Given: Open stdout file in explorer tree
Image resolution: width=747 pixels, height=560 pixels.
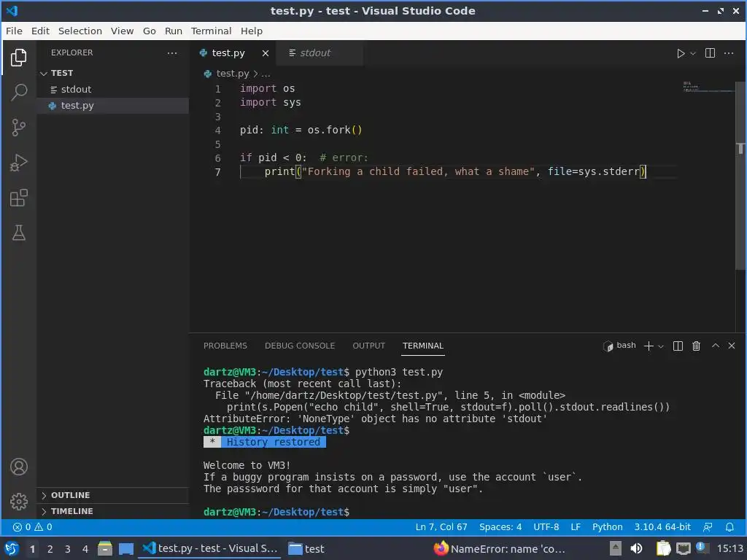Looking at the screenshot, I should click(113, 89).
